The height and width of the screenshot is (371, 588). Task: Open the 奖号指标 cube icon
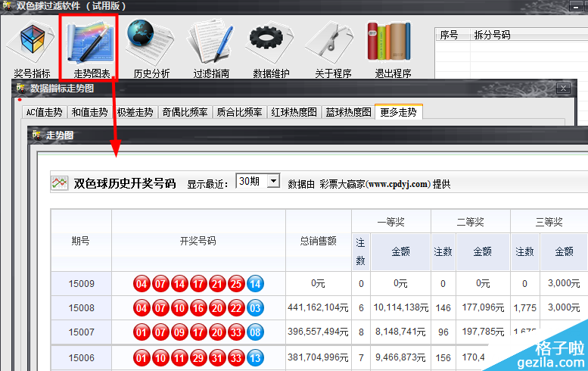point(32,44)
